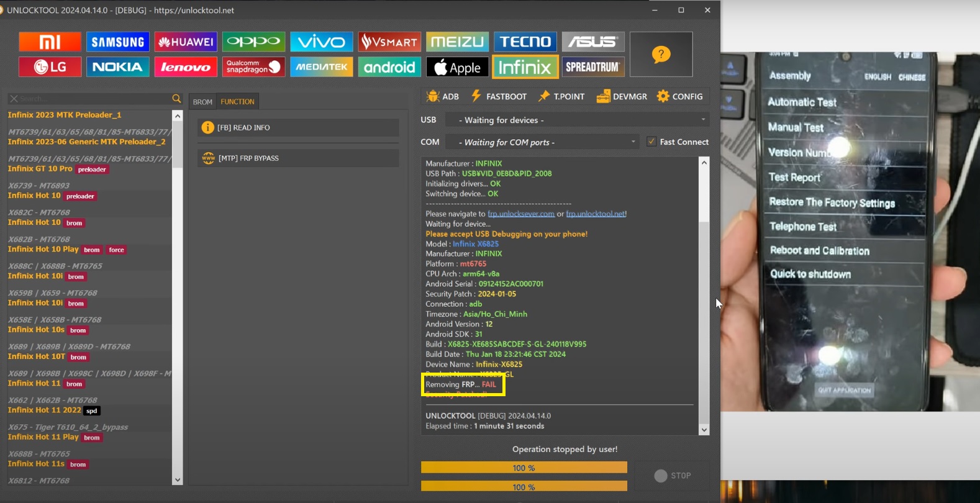This screenshot has height=503, width=980.
Task: Select Infinix Hot 10T entry
Action: click(48, 356)
